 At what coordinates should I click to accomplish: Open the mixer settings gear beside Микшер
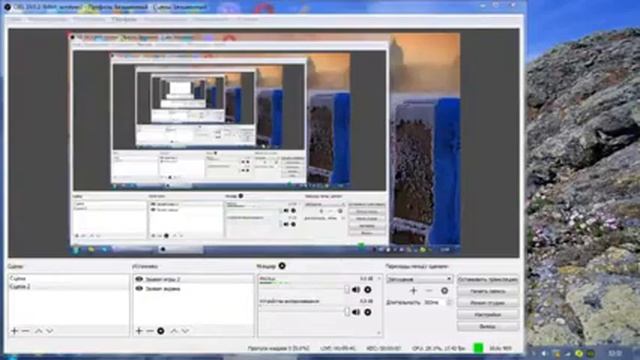(282, 266)
